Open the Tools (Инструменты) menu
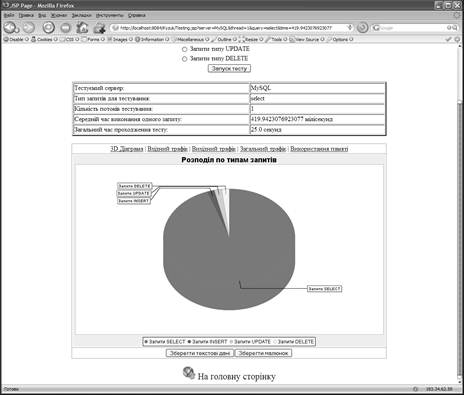The image size is (464, 395). [110, 15]
